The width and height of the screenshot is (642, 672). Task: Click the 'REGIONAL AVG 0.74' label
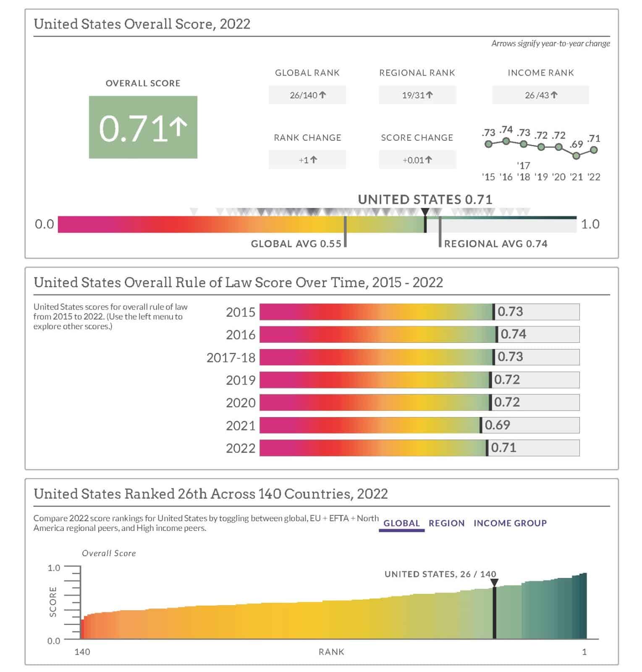(x=495, y=244)
